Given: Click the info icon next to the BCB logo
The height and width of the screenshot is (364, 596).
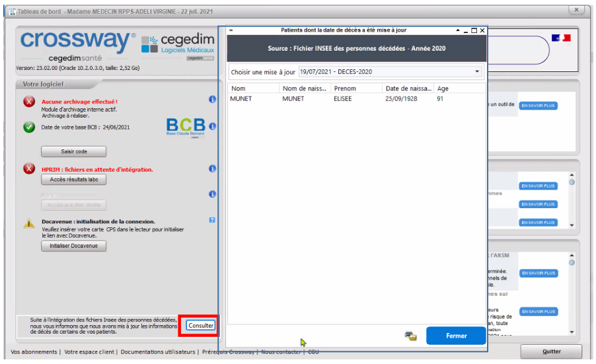Looking at the screenshot, I should coord(212,126).
